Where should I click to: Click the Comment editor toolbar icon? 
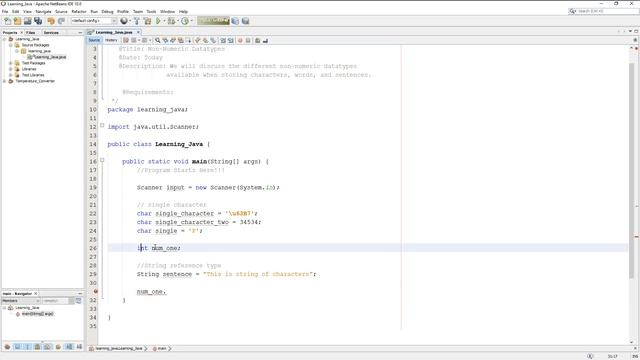coord(257,40)
